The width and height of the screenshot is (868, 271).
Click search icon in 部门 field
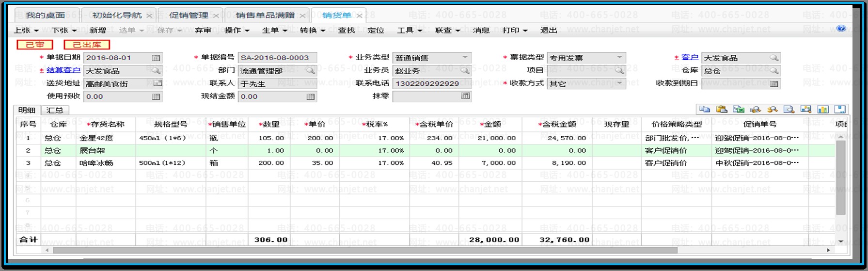pyautogui.click(x=311, y=71)
